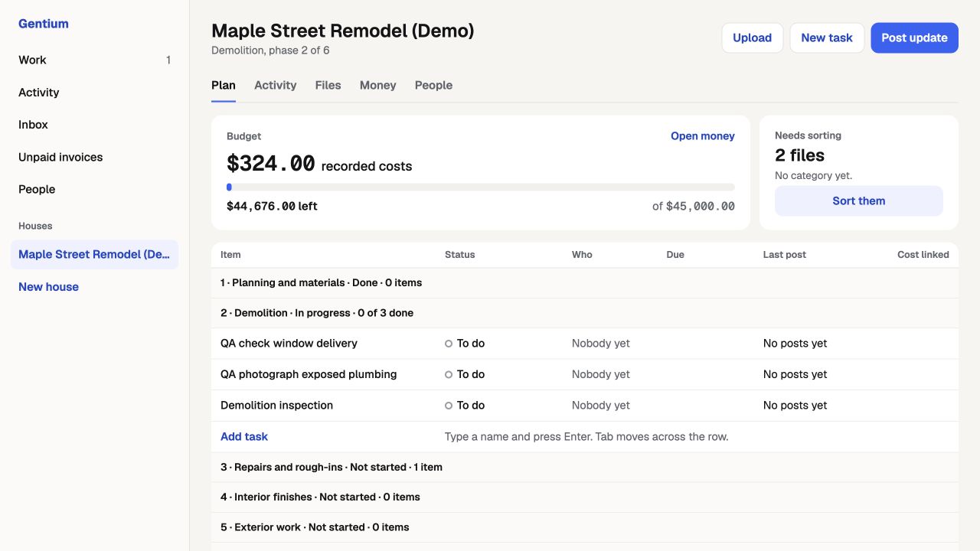Open Inbox in the sidebar
The image size is (980, 551).
(x=94, y=124)
